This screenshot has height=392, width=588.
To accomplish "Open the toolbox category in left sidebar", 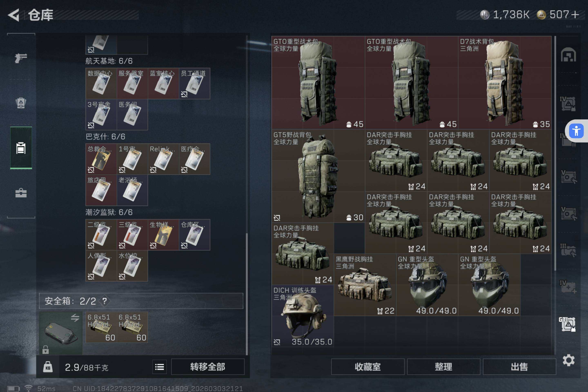I will (x=21, y=193).
